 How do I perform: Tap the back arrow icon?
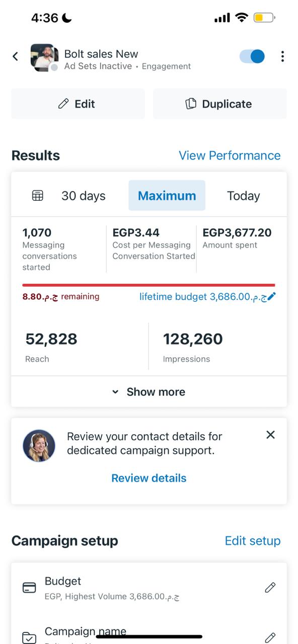[x=16, y=56]
